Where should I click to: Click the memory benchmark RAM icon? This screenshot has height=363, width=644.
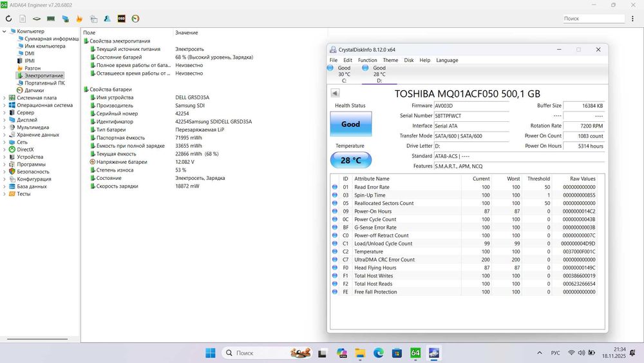[x=51, y=19]
